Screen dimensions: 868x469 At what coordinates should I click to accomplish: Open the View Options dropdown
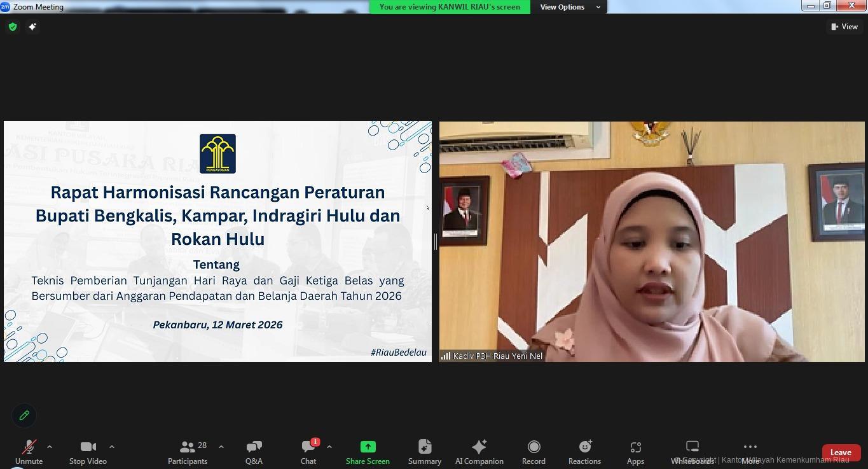569,7
